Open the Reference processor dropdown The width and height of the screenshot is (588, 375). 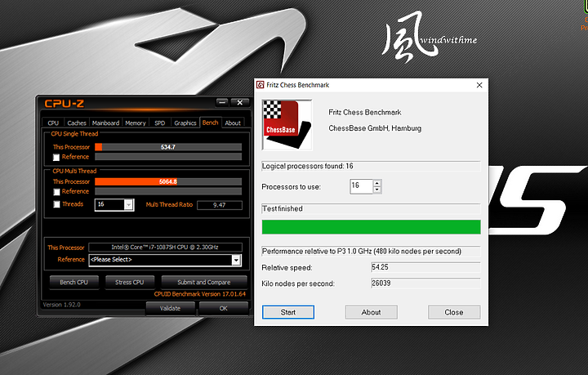[x=236, y=260]
